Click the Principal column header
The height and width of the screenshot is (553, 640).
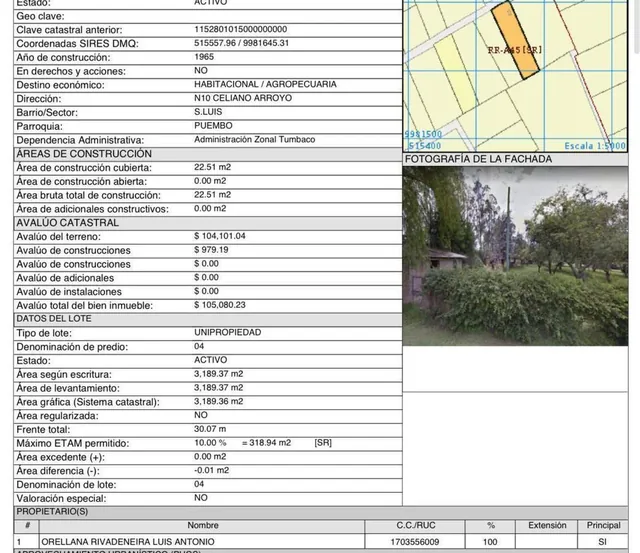tap(603, 526)
